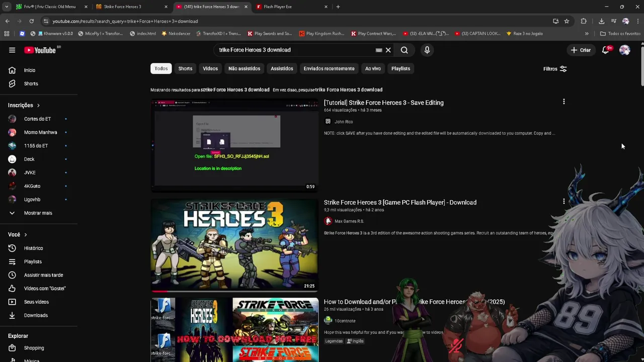
Task: Open browser extensions puzzle icon
Action: [584, 21]
